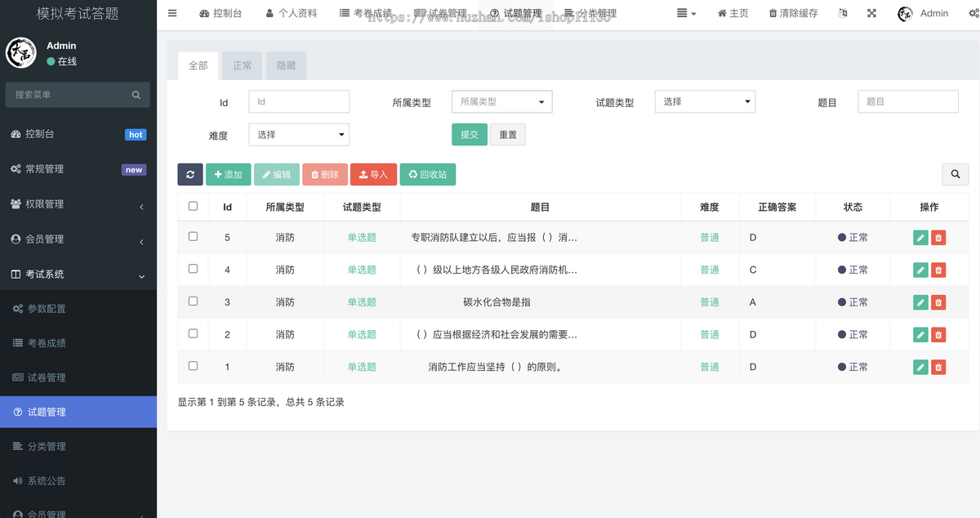Click the sidebar search magnifier icon
Screen dimensions: 980x518
point(136,95)
